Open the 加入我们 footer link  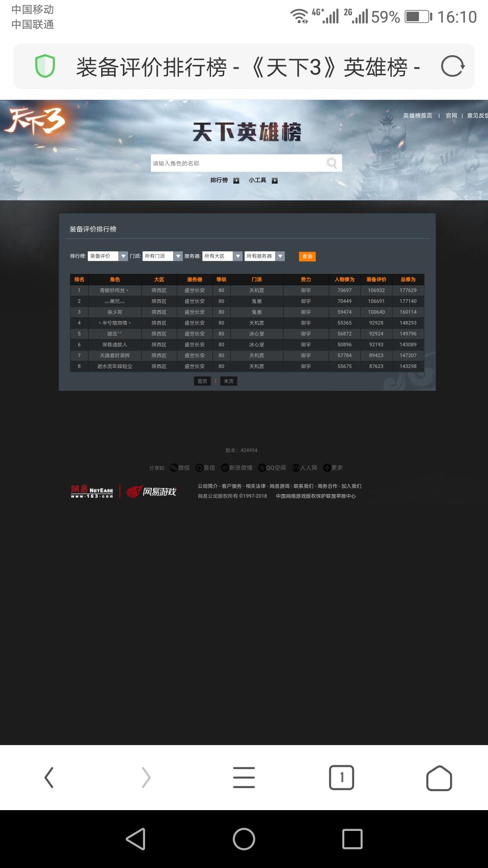click(352, 486)
